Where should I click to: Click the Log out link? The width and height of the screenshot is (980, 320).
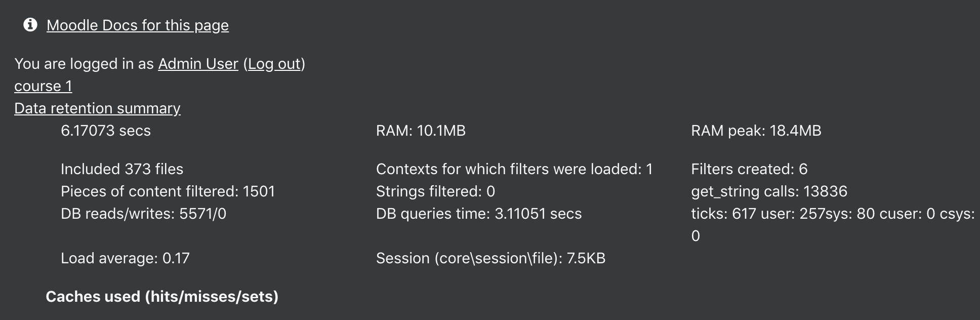pos(274,64)
